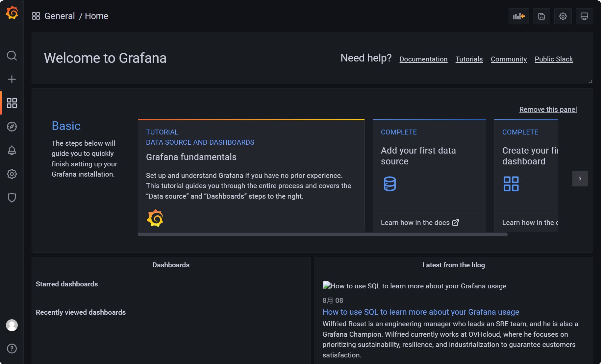Viewport: 601px width, 364px height.
Task: Click the Starred dashboards heading
Action: [67, 284]
